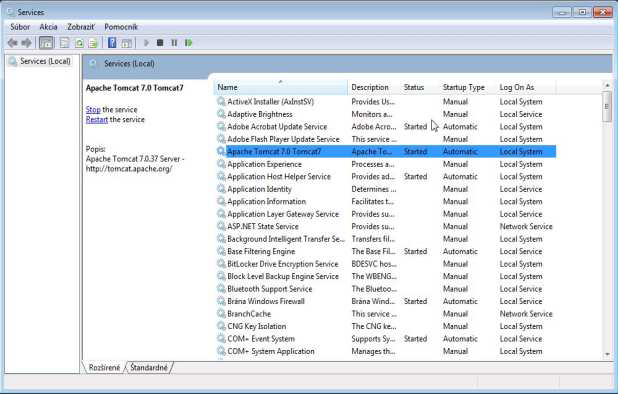Click the Services icon in the window title bar
Image resolution: width=618 pixels, height=394 pixels.
pyautogui.click(x=11, y=12)
